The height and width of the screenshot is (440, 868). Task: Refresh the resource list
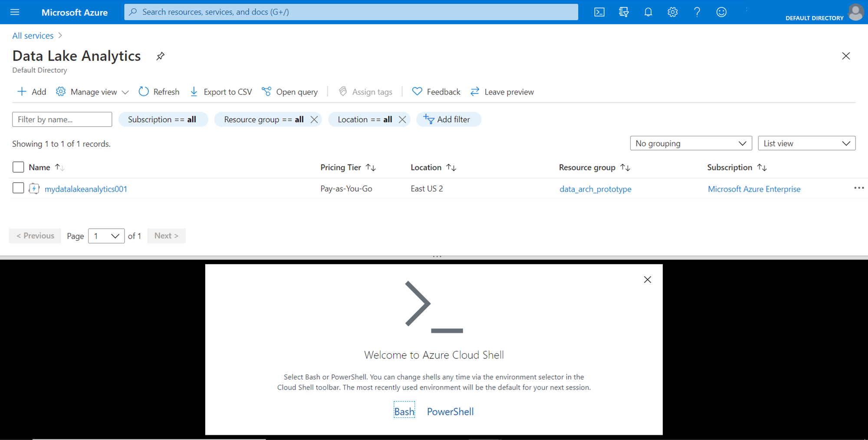click(159, 92)
